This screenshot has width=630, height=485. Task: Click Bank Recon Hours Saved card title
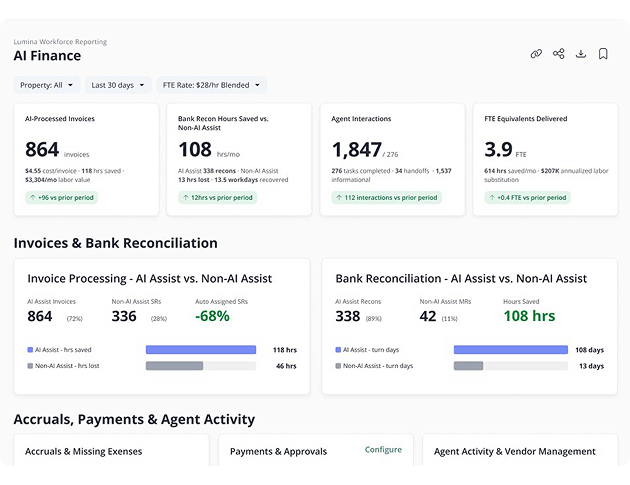223,123
